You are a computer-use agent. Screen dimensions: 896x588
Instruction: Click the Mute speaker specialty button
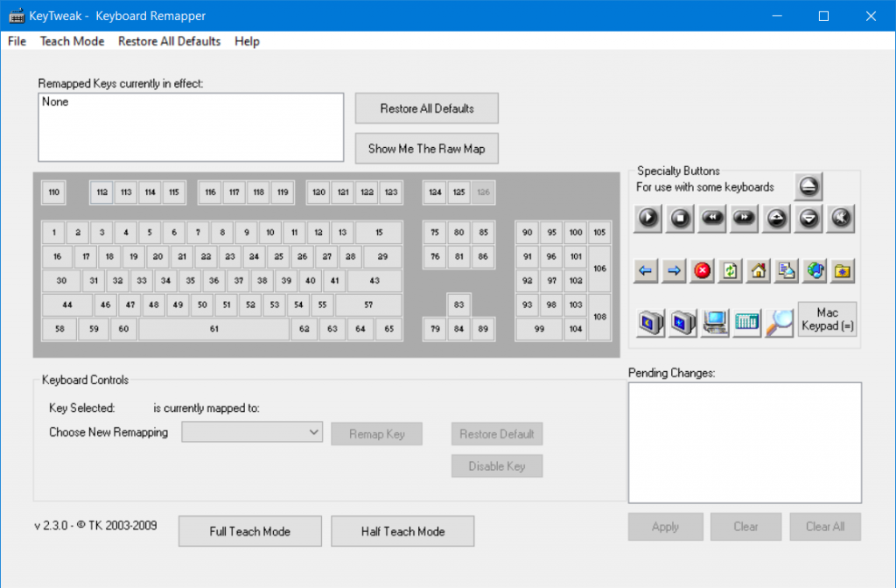[x=840, y=219]
